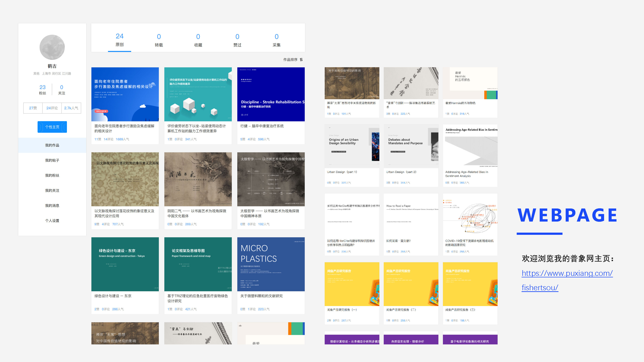Open 我的关注 in the sidebar
Viewport: 644px width, 362px height.
(52, 190)
